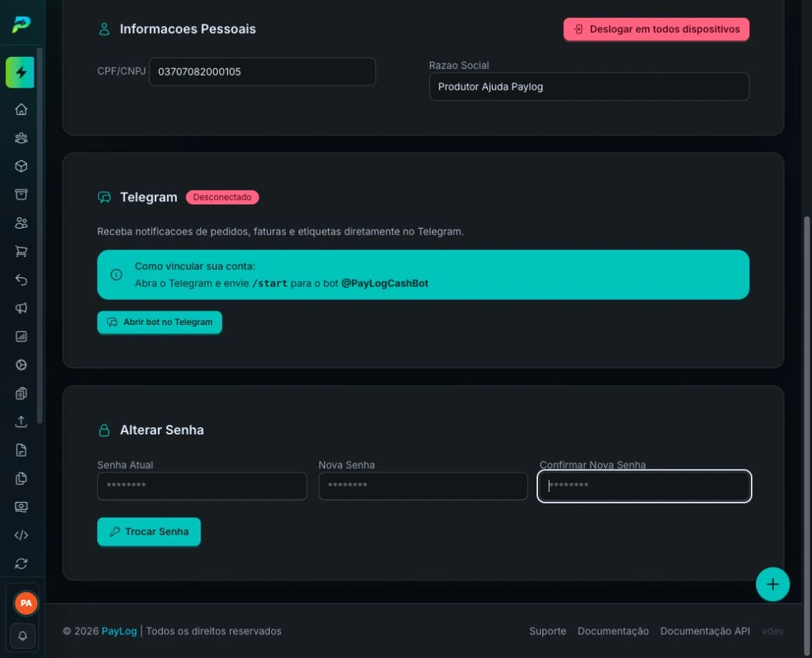Open the single document icon in sidebar
812x658 pixels.
pyautogui.click(x=22, y=450)
